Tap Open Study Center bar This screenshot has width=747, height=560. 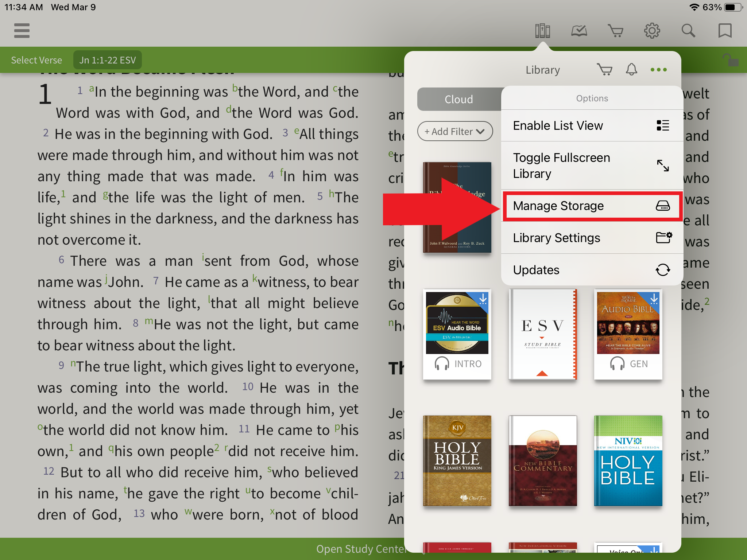point(361,549)
